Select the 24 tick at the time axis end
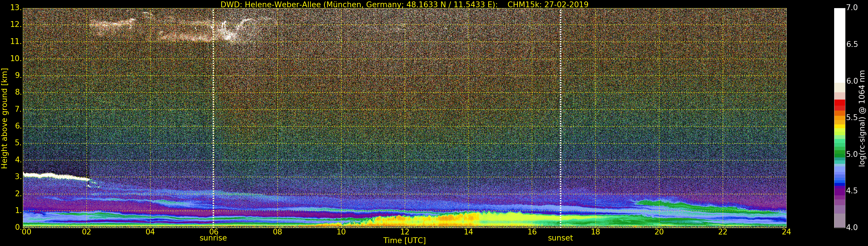The width and height of the screenshot is (868, 246). coord(786,232)
